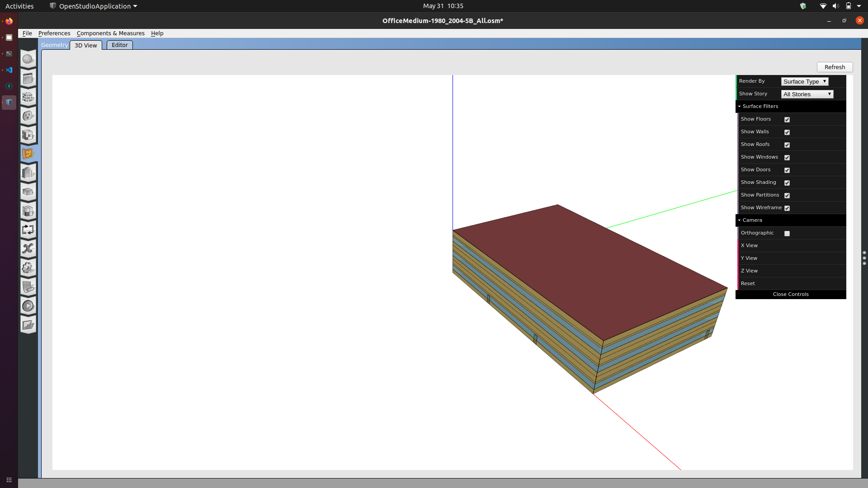Open the Site tab with the globe icon

pyautogui.click(x=28, y=59)
